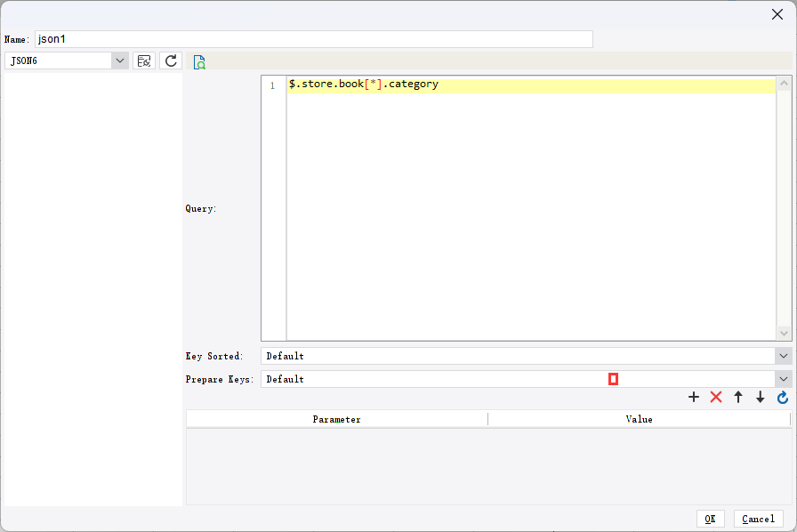This screenshot has height=532, width=797.
Task: Select the Value column header
Action: tap(640, 419)
